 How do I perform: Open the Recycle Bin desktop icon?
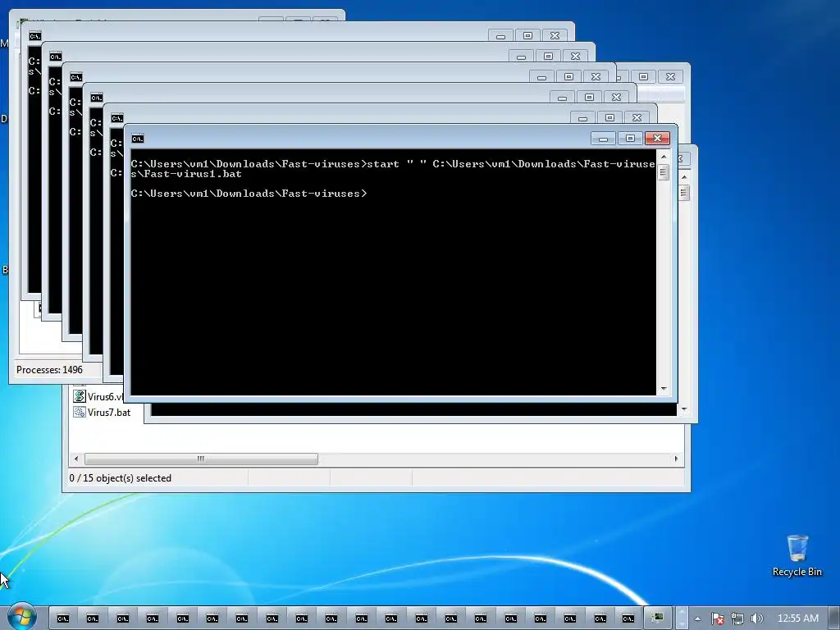click(797, 556)
